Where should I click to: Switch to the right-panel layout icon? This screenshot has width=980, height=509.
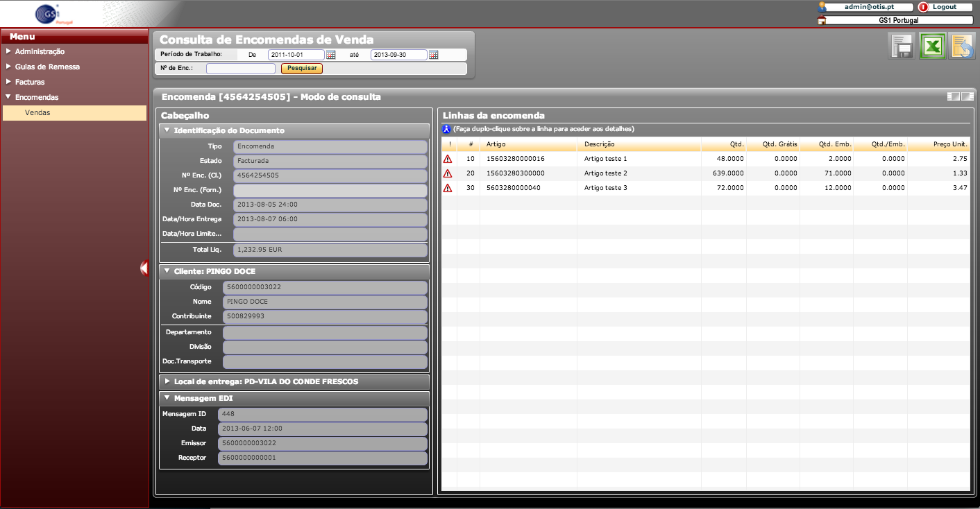point(968,97)
